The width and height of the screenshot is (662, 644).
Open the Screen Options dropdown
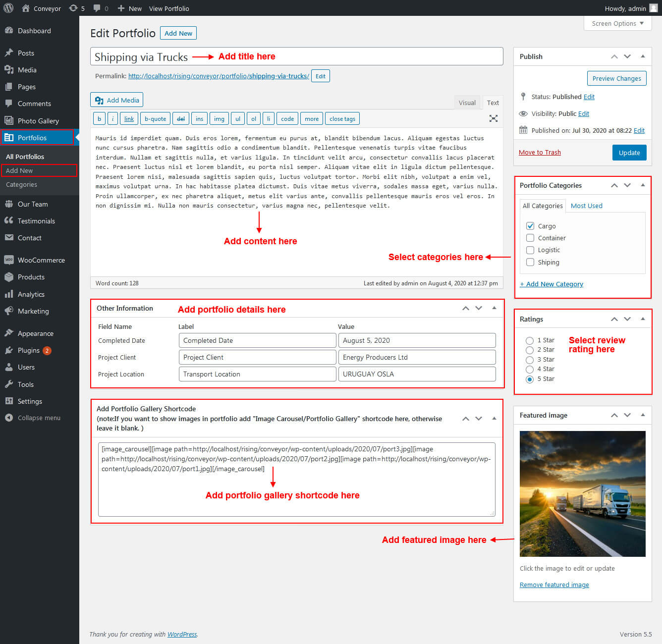tap(617, 23)
